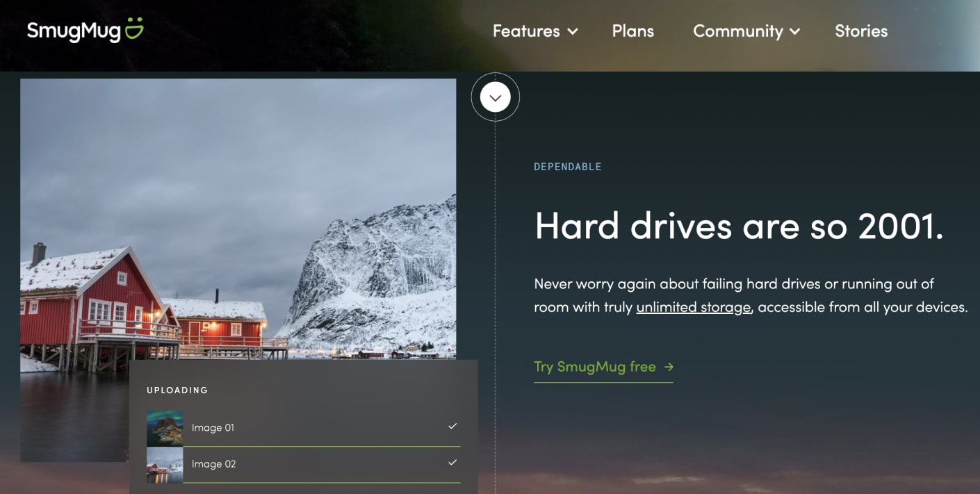The height and width of the screenshot is (494, 980).
Task: Click the green smiley mug icon
Action: (x=136, y=28)
